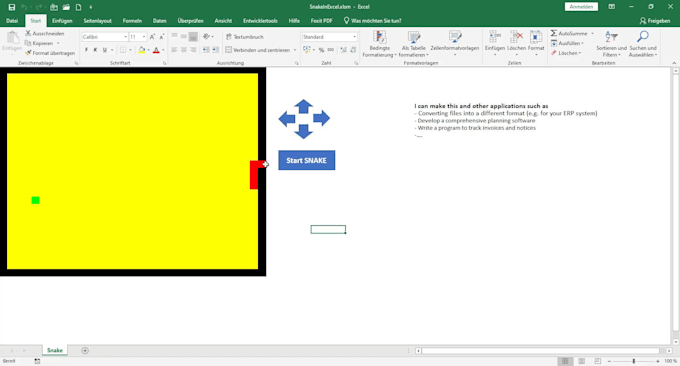Enable Textumbruch wrap text
Viewport: 680px width, 366px height.
pyautogui.click(x=245, y=37)
